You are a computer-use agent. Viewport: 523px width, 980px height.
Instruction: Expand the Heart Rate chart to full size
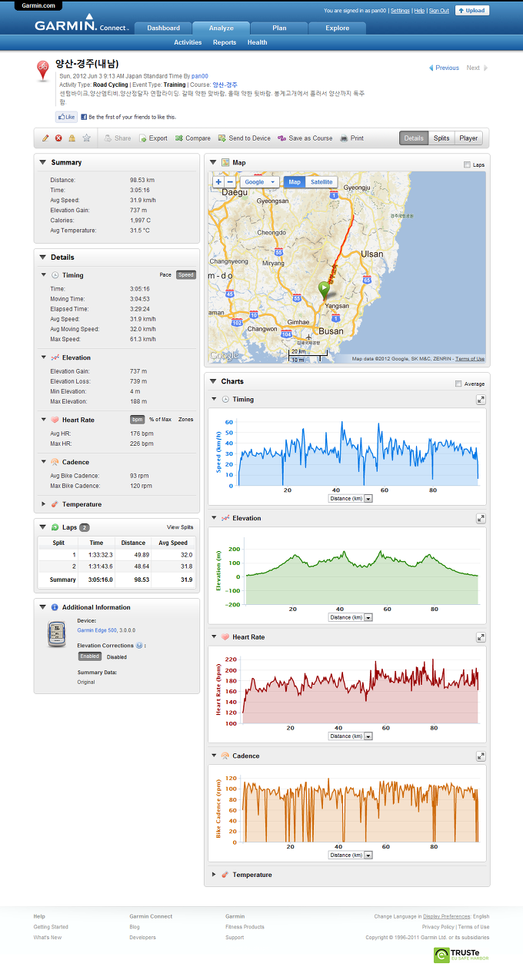pyautogui.click(x=481, y=637)
